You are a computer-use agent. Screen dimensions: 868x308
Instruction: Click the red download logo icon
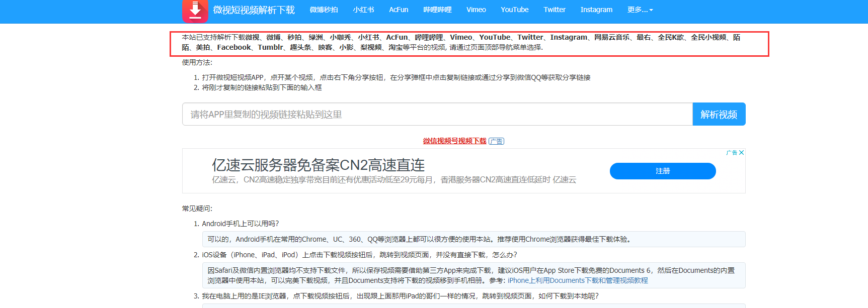[x=195, y=11]
